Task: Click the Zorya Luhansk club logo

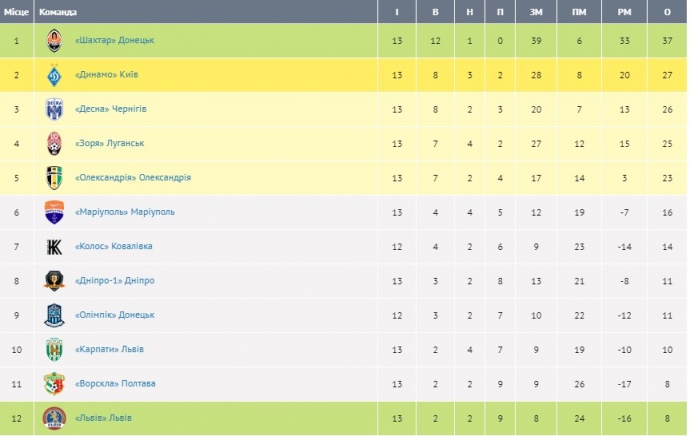Action: [x=54, y=144]
